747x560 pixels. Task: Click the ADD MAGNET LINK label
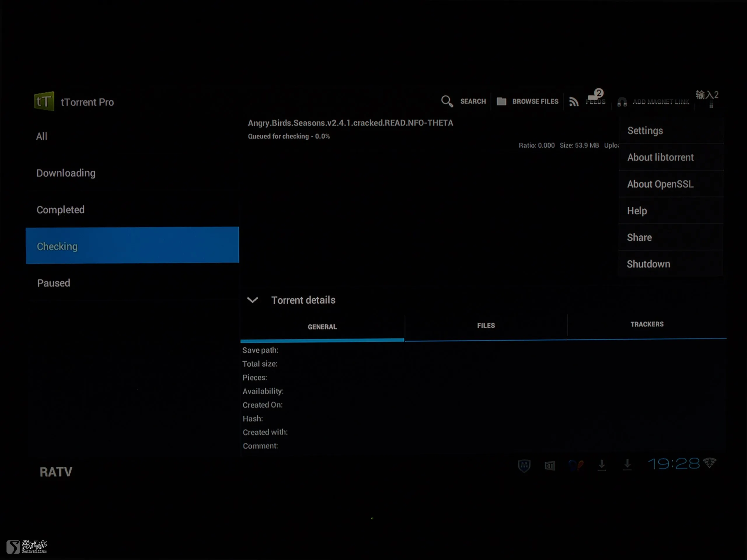pos(661,102)
